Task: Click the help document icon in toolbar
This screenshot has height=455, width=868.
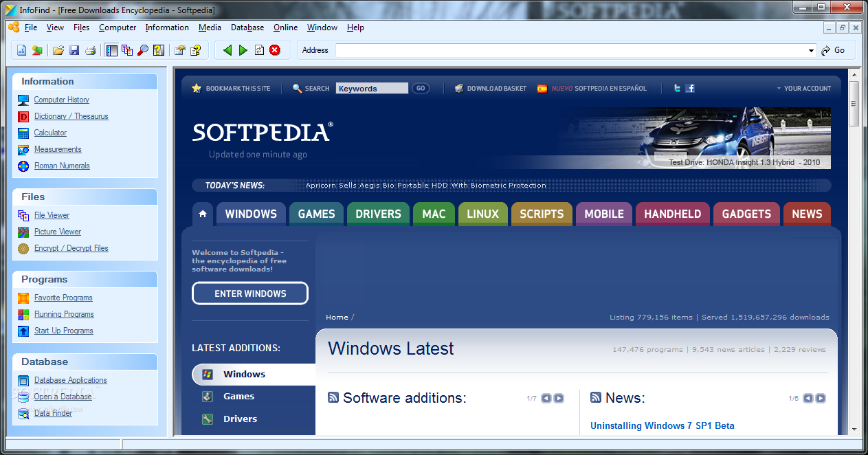Action: (x=196, y=50)
